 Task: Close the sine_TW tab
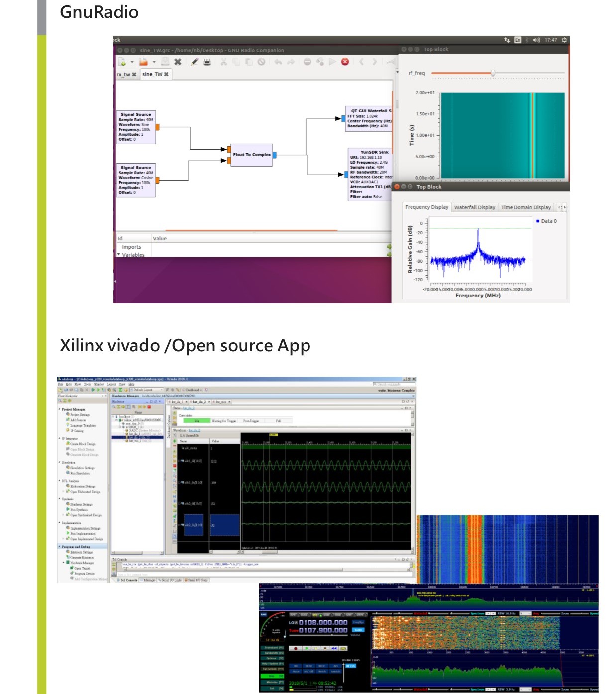(x=166, y=74)
